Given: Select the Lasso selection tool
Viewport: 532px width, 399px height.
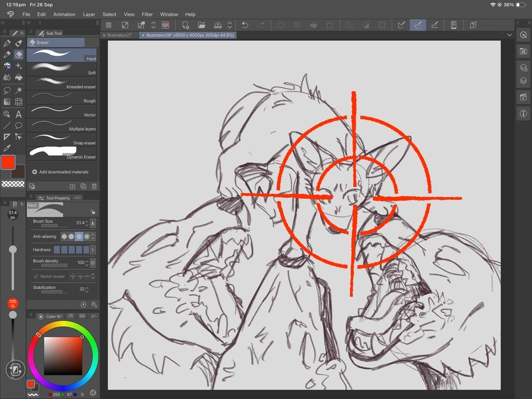Looking at the screenshot, I should click(7, 90).
